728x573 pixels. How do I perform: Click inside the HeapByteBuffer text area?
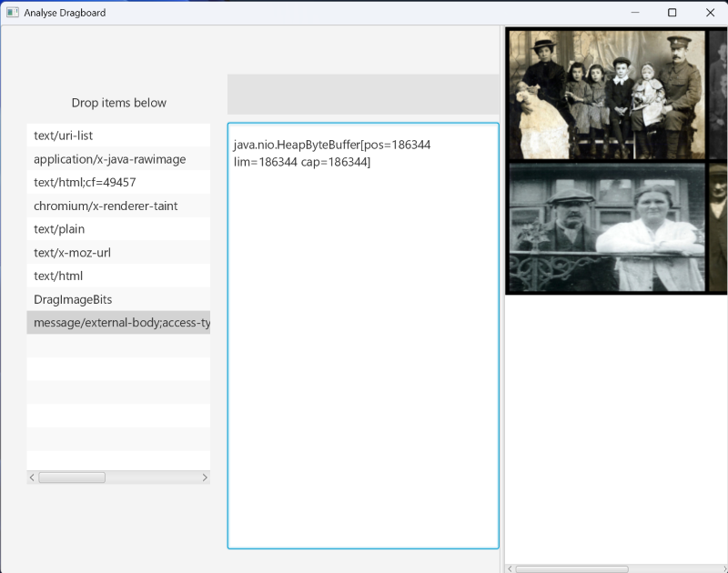[363, 336]
